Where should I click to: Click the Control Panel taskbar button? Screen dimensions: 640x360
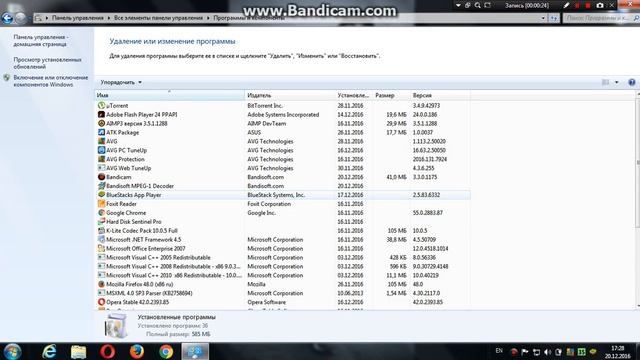195,351
